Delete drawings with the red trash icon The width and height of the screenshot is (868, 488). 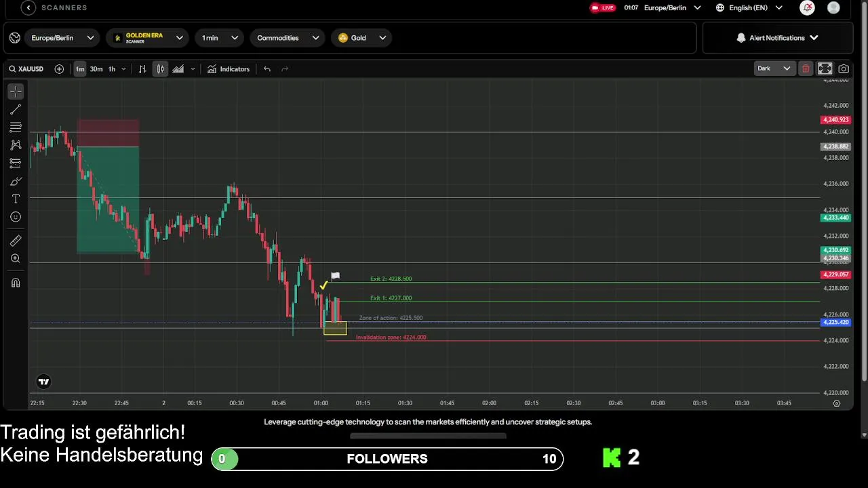[x=806, y=68]
